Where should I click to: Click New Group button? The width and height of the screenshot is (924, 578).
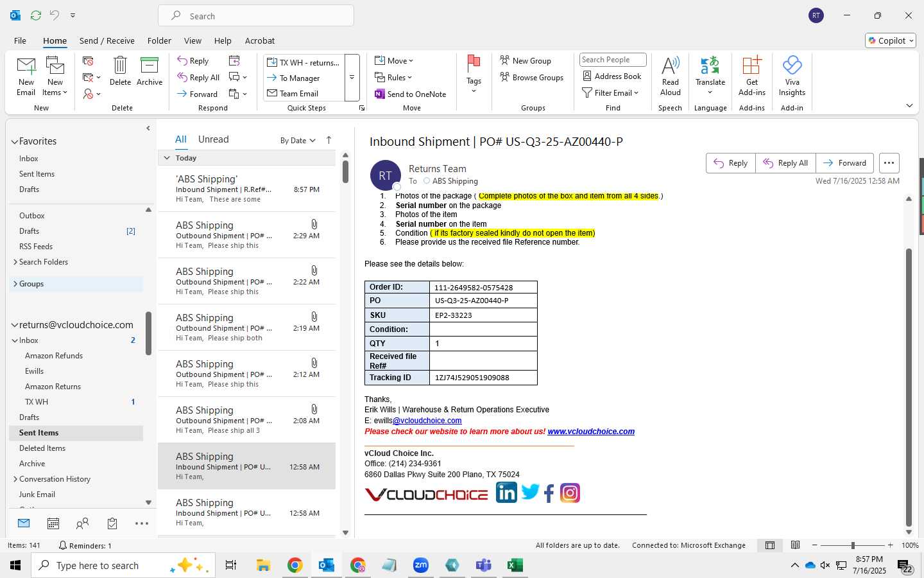coord(526,60)
